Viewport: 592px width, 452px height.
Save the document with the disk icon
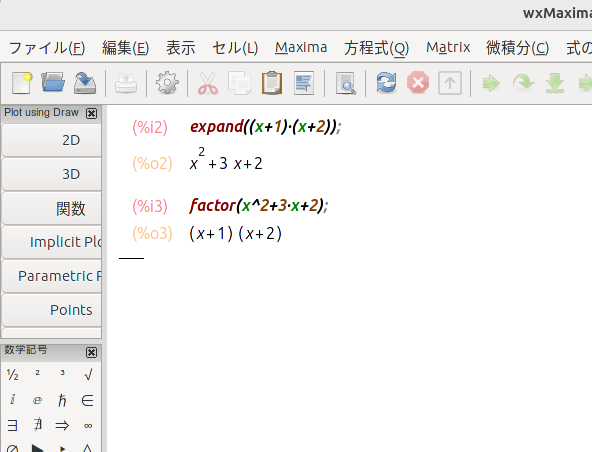pyautogui.click(x=85, y=83)
